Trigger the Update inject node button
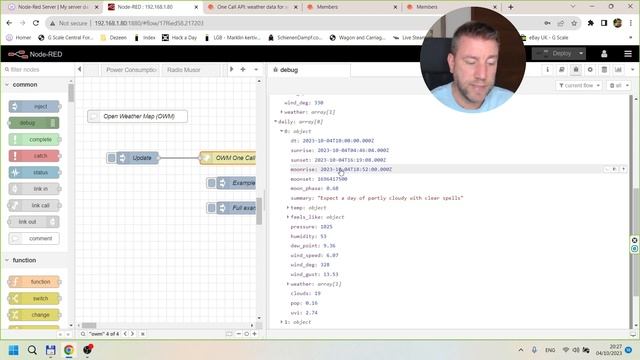The width and height of the screenshot is (640, 360). pyautogui.click(x=111, y=158)
